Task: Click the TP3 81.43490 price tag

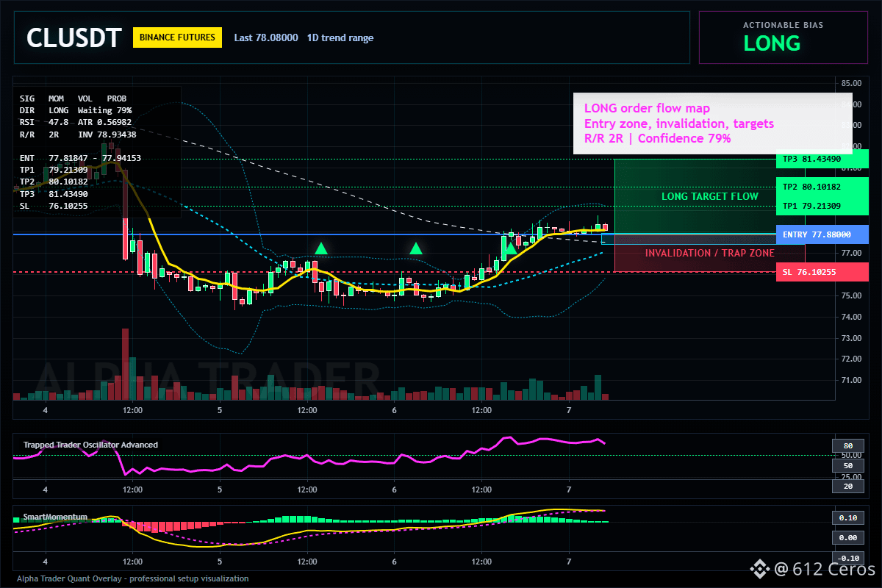Action: pyautogui.click(x=822, y=159)
